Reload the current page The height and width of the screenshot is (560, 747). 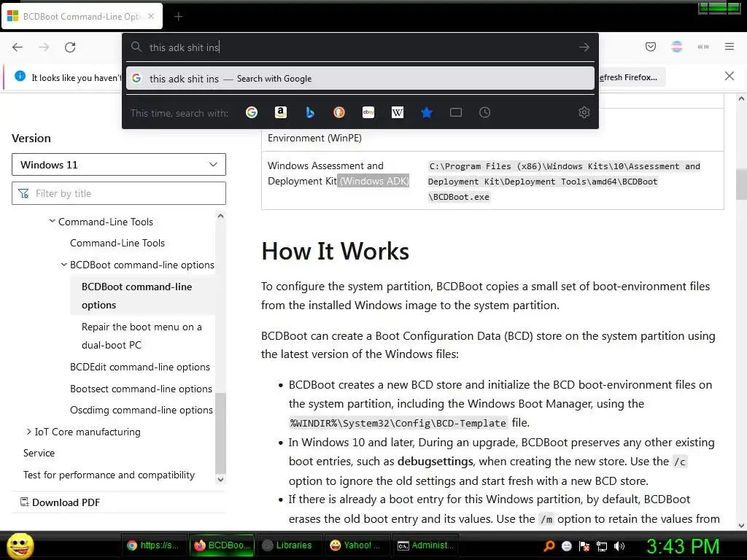[70, 47]
